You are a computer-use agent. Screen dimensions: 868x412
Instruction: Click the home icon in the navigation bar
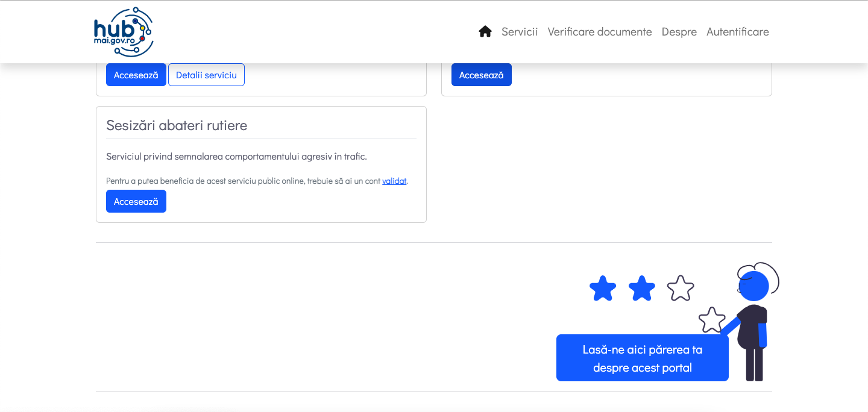tap(485, 31)
